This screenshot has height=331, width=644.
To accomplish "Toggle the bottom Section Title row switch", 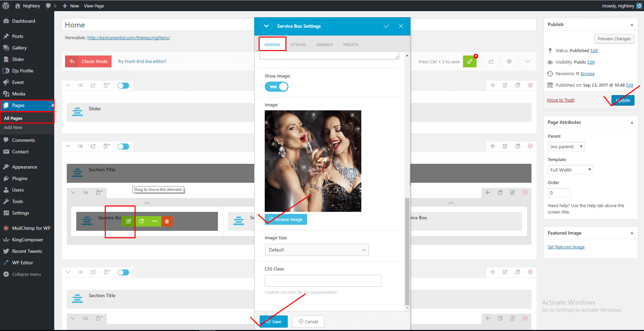I will [123, 272].
